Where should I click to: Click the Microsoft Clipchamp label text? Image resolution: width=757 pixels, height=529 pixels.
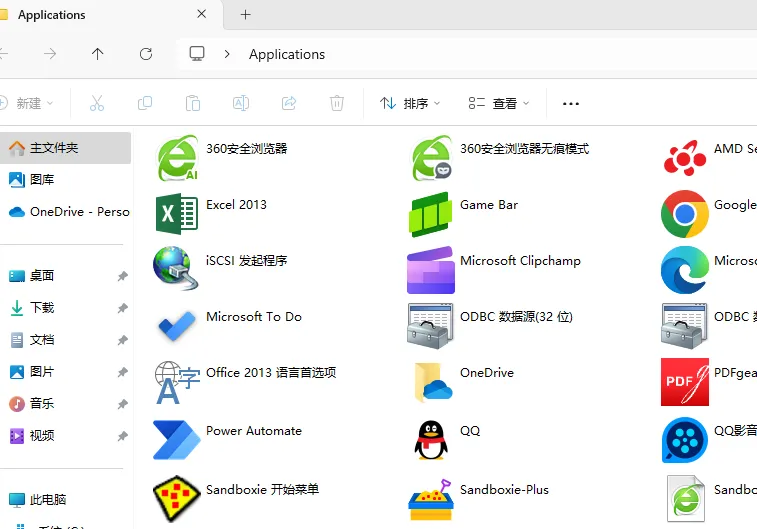click(x=520, y=261)
